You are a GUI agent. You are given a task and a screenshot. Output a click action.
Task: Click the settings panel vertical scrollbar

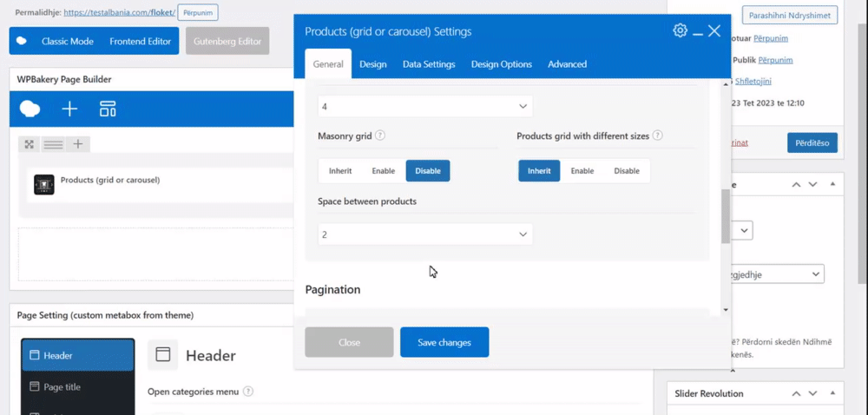[726, 217]
